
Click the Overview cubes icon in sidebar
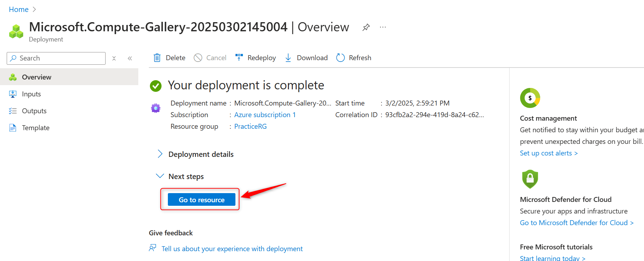pos(13,77)
